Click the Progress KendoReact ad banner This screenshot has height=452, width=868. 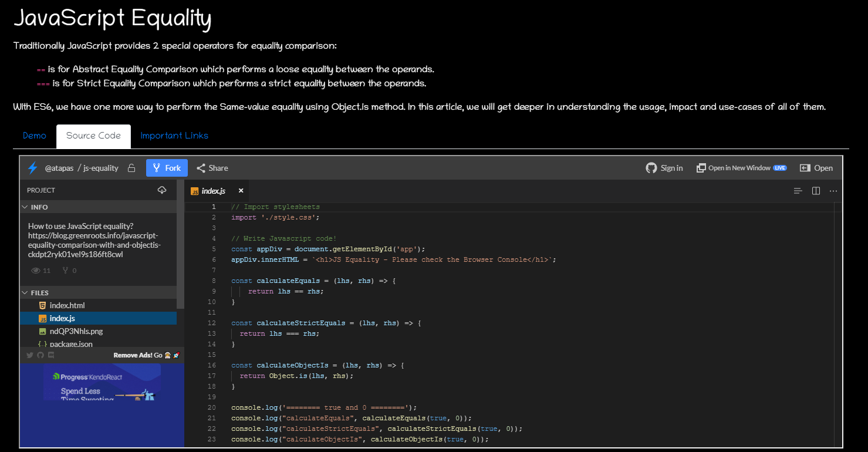pos(102,382)
